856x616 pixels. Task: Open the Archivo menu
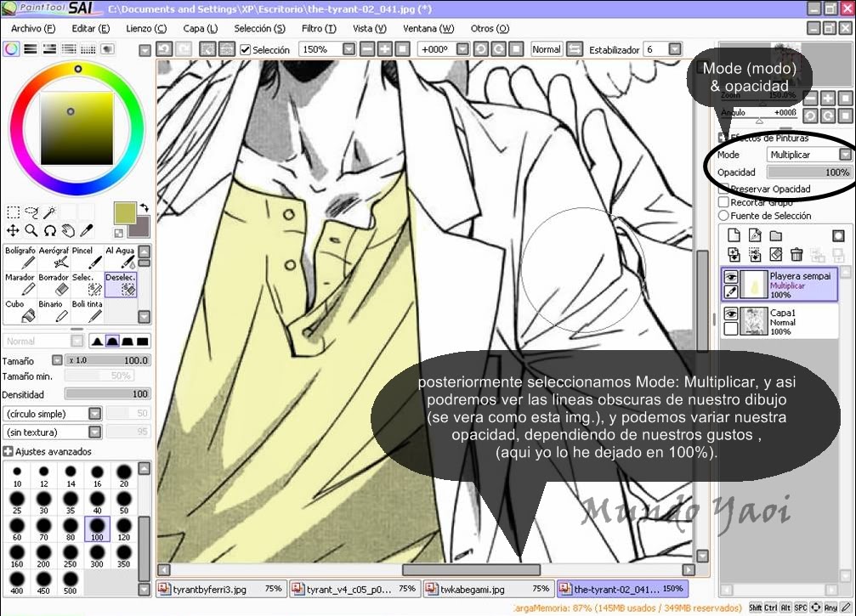pyautogui.click(x=33, y=28)
